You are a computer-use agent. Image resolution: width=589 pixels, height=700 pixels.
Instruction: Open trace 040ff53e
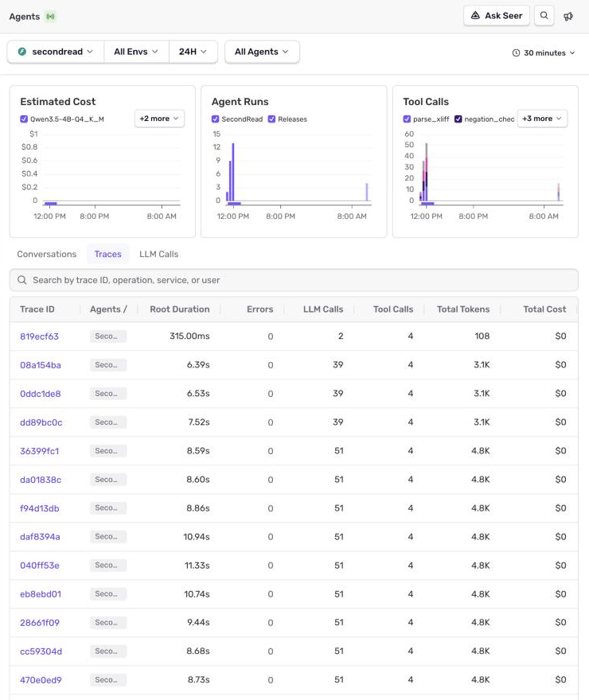[x=40, y=566]
